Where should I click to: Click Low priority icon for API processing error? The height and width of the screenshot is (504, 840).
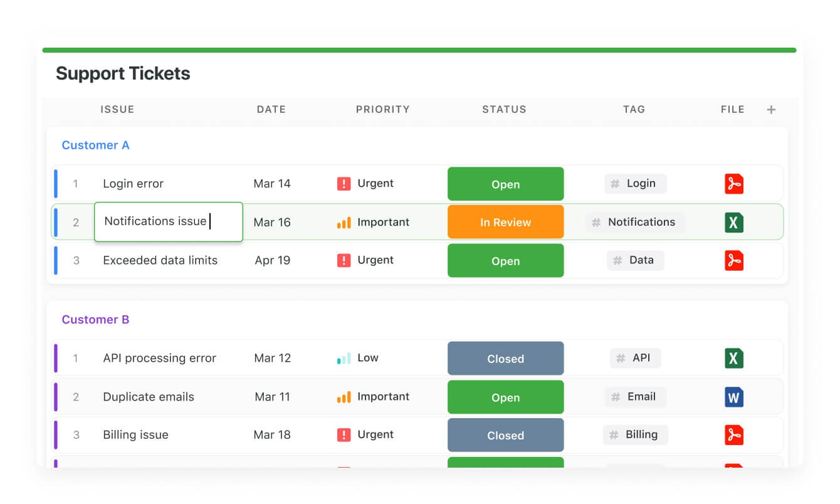[x=344, y=359]
